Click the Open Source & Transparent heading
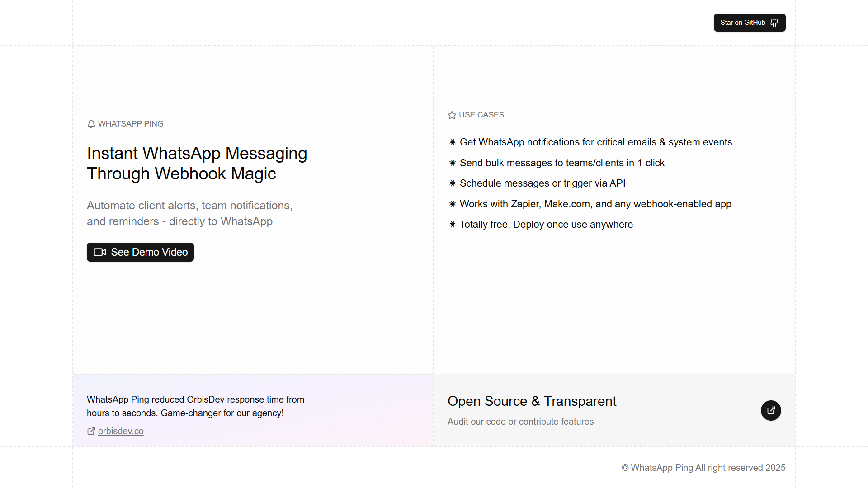 point(532,401)
